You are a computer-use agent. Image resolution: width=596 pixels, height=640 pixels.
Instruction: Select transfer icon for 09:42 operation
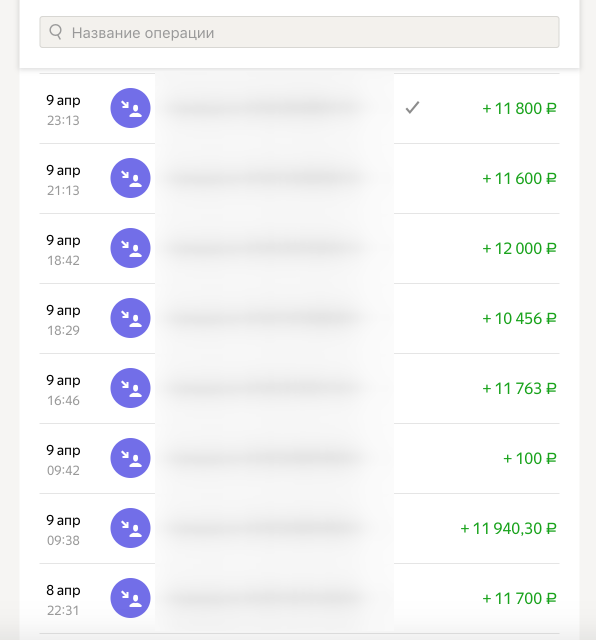[131, 458]
